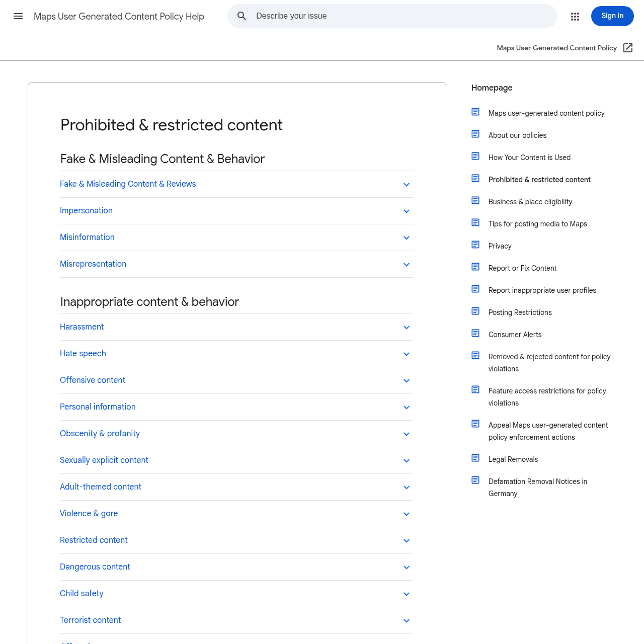Click the article icon beside Legal Removals
Image resolution: width=644 pixels, height=644 pixels.
(x=475, y=458)
